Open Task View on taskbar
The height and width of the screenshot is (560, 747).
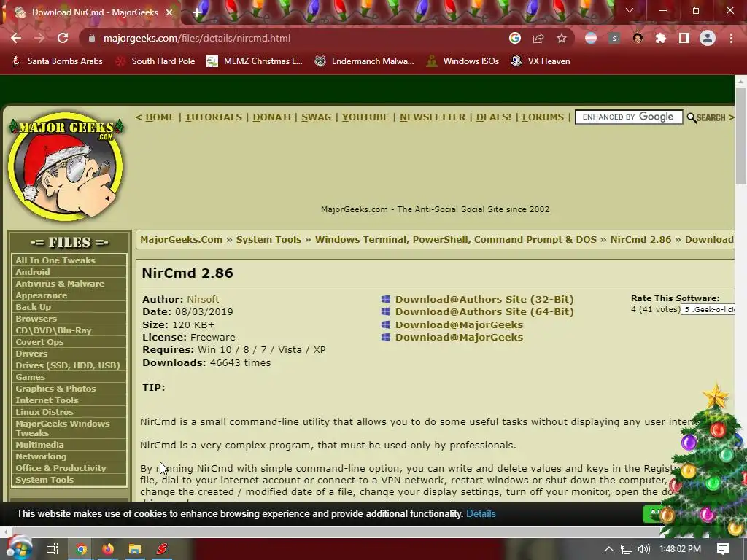click(x=52, y=549)
